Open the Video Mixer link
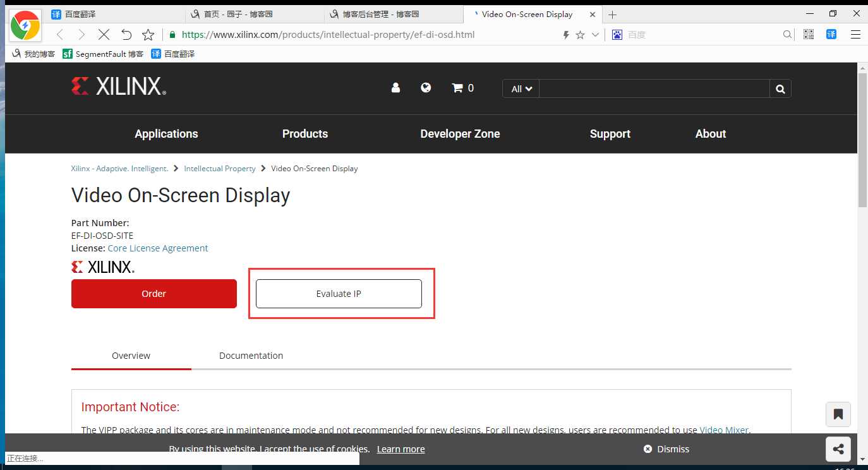This screenshot has height=470, width=868. tap(724, 430)
